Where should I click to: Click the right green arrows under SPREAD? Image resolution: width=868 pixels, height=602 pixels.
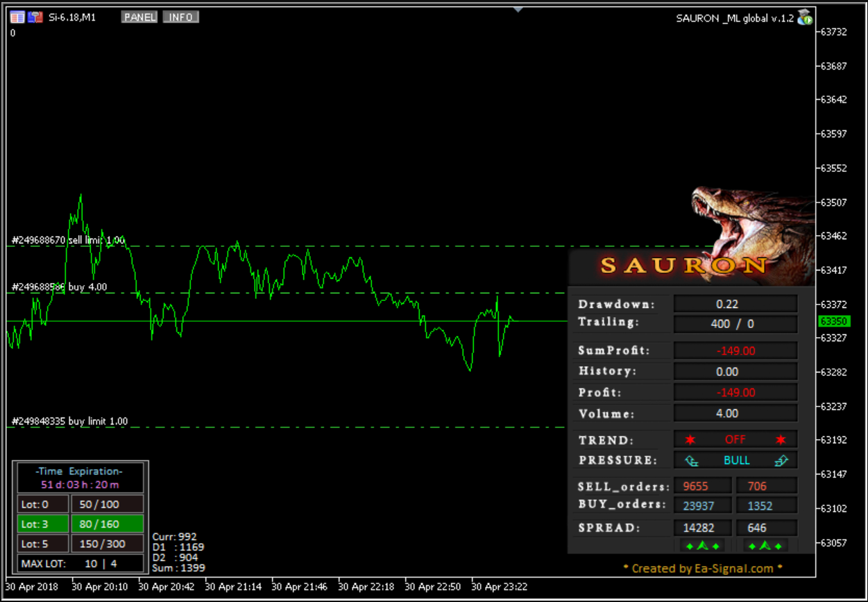[x=766, y=547]
